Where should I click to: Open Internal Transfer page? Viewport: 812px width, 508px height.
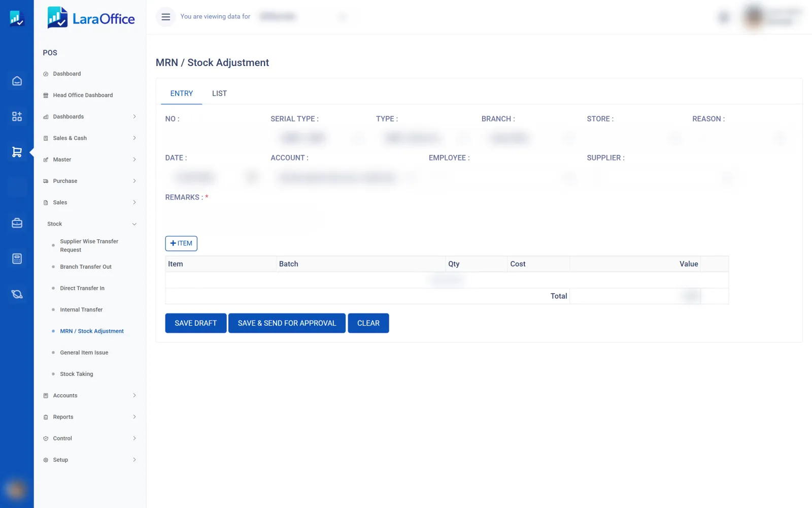pos(81,309)
